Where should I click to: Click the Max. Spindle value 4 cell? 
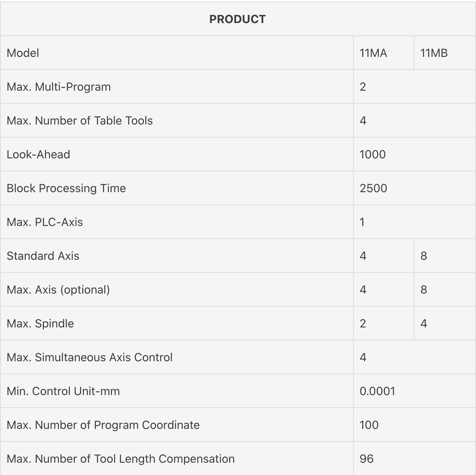point(445,324)
